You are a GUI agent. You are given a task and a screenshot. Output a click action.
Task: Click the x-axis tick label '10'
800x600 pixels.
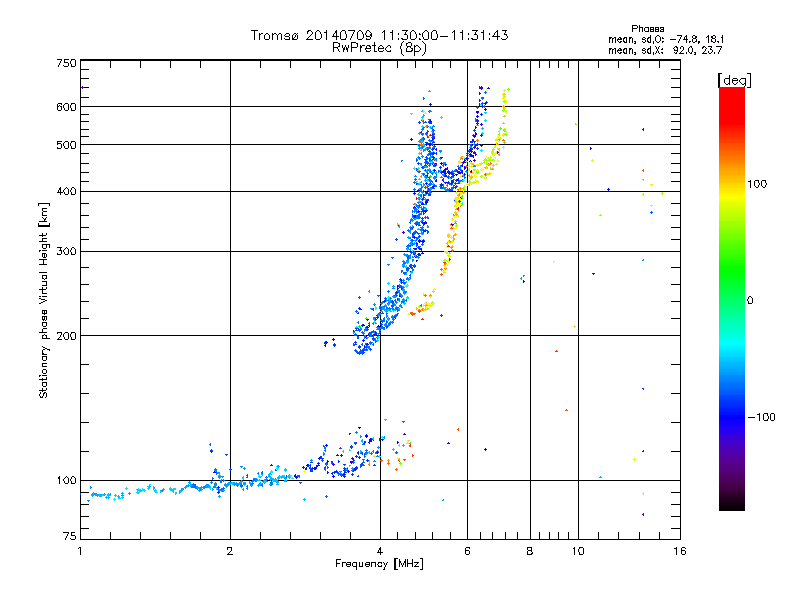578,551
